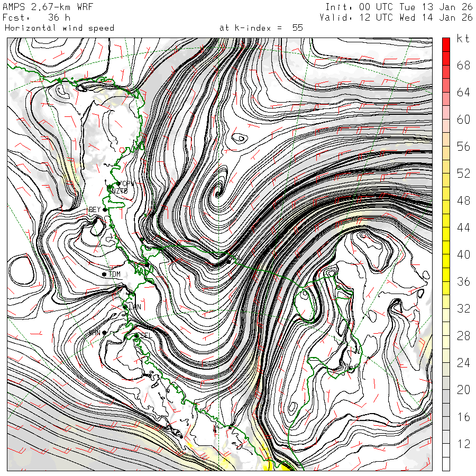Click the 44 label on wind legend
The width and height of the screenshot is (476, 476).
click(463, 227)
